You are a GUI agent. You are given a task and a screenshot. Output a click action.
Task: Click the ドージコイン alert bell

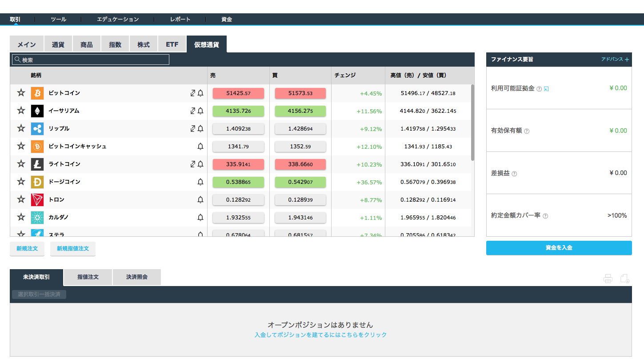click(x=201, y=182)
